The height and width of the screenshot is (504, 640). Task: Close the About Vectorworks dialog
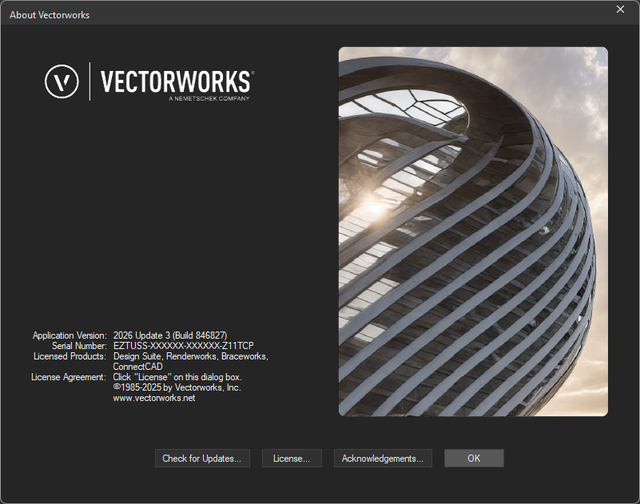click(620, 9)
